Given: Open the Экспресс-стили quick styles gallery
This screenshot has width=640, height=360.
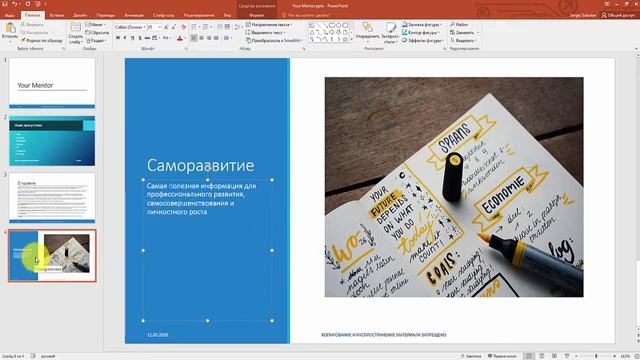Looking at the screenshot, I should coord(390,33).
